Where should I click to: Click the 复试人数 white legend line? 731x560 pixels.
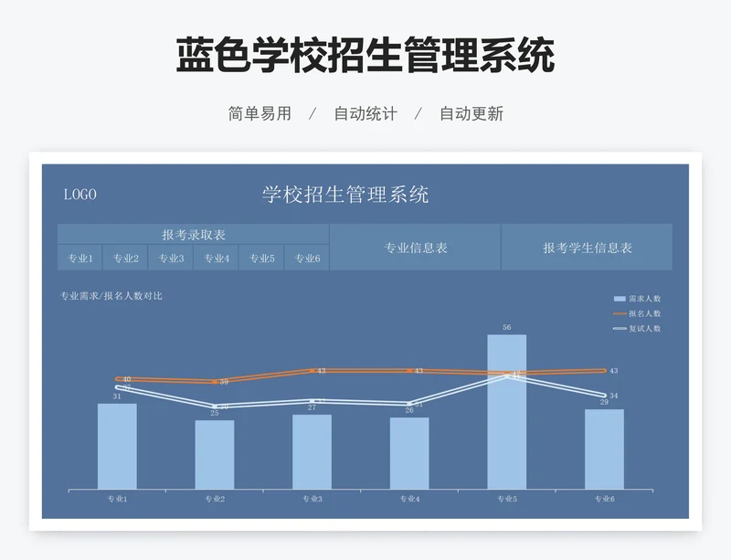(620, 328)
